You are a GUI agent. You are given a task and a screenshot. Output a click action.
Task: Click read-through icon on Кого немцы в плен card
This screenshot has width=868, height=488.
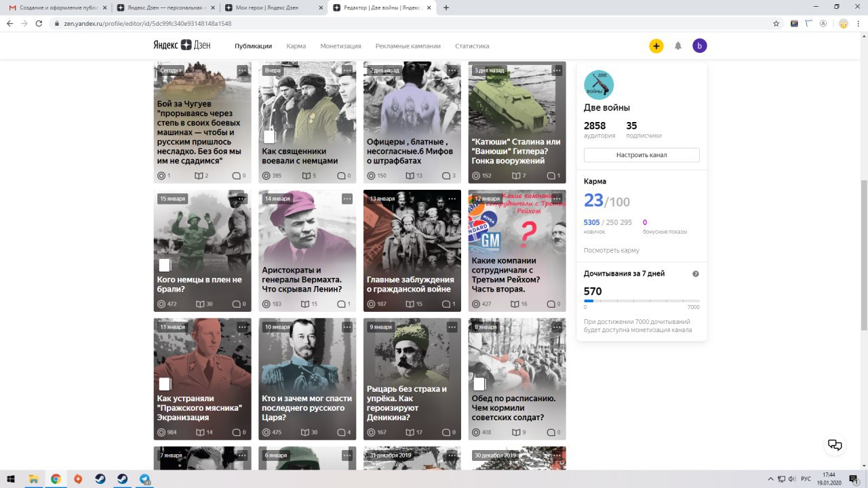click(199, 304)
